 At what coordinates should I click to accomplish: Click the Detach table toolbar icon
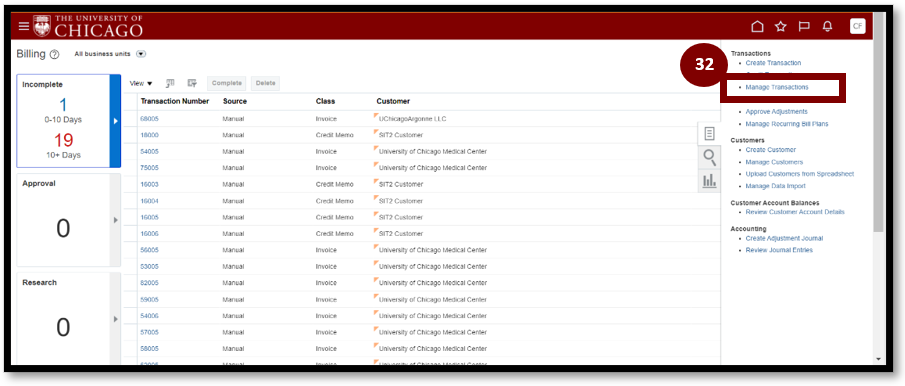(x=192, y=83)
